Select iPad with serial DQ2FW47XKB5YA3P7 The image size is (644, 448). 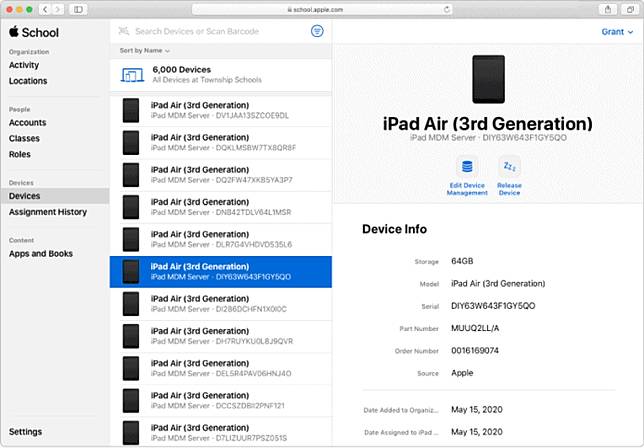(x=221, y=175)
